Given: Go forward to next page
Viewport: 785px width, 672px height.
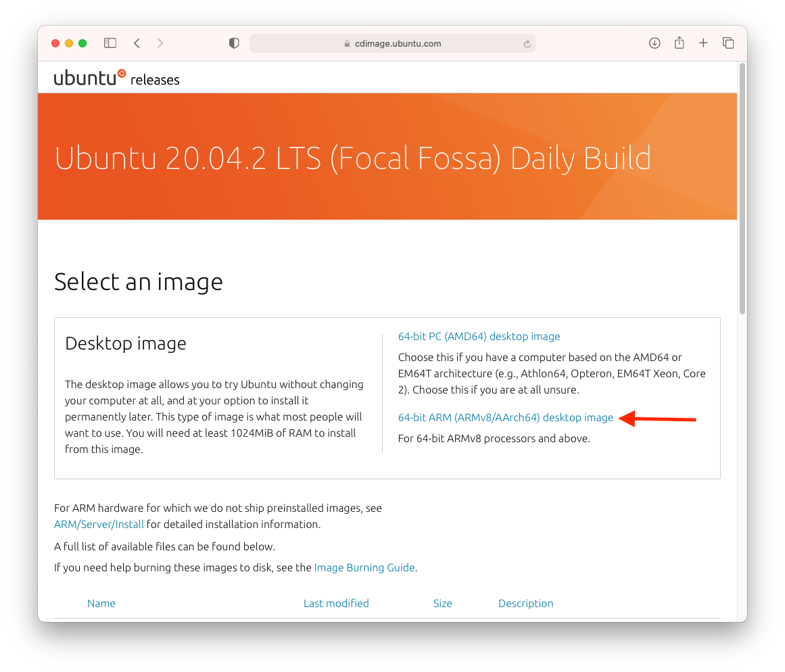Looking at the screenshot, I should click(x=160, y=43).
